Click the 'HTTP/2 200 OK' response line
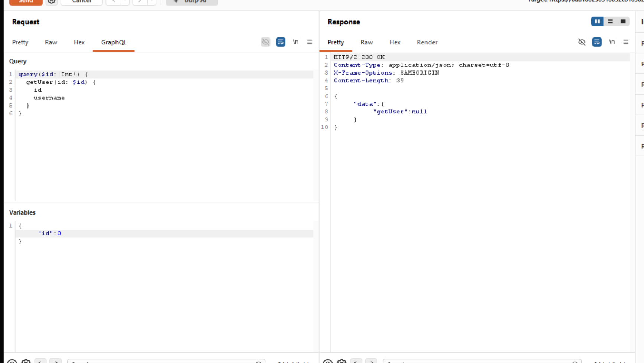Screen dimensions: 644x363 (x=359, y=57)
